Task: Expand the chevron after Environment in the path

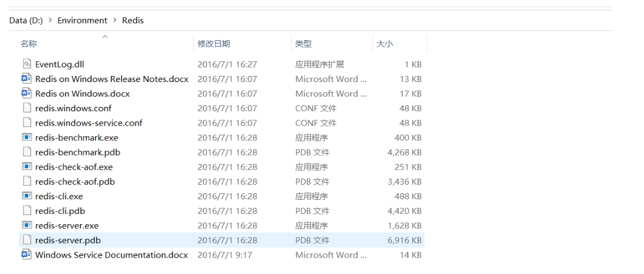Action: tap(115, 20)
